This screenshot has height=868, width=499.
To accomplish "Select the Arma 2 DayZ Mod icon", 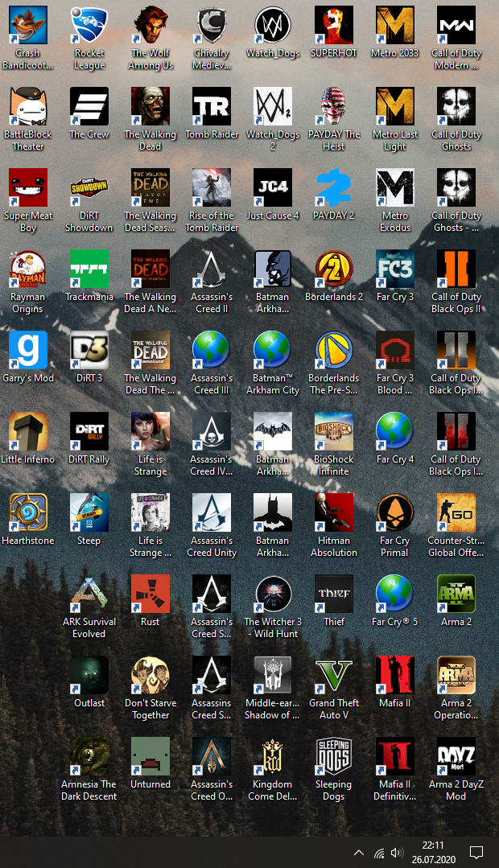I will pos(456,757).
